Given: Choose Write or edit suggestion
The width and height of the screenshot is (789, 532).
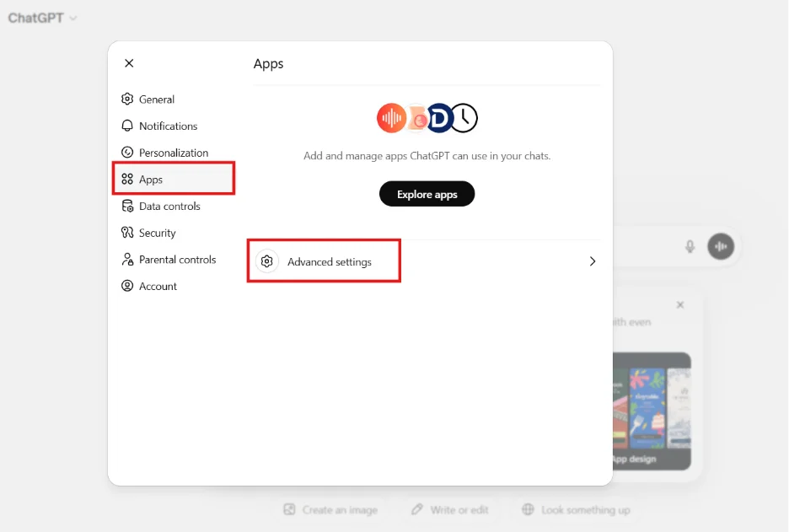Looking at the screenshot, I should click(x=449, y=510).
